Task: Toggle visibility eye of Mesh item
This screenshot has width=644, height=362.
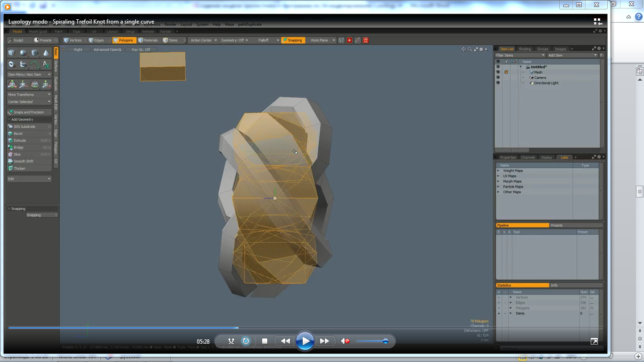Action: pos(498,72)
